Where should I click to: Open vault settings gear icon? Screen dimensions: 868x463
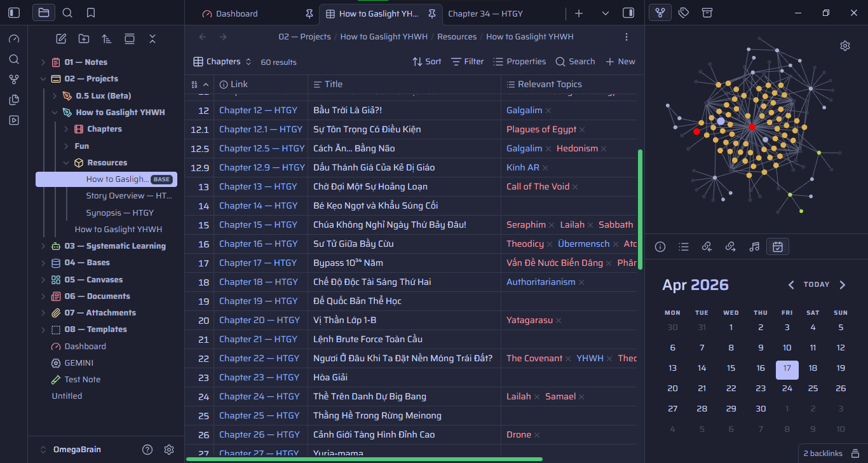tap(169, 450)
